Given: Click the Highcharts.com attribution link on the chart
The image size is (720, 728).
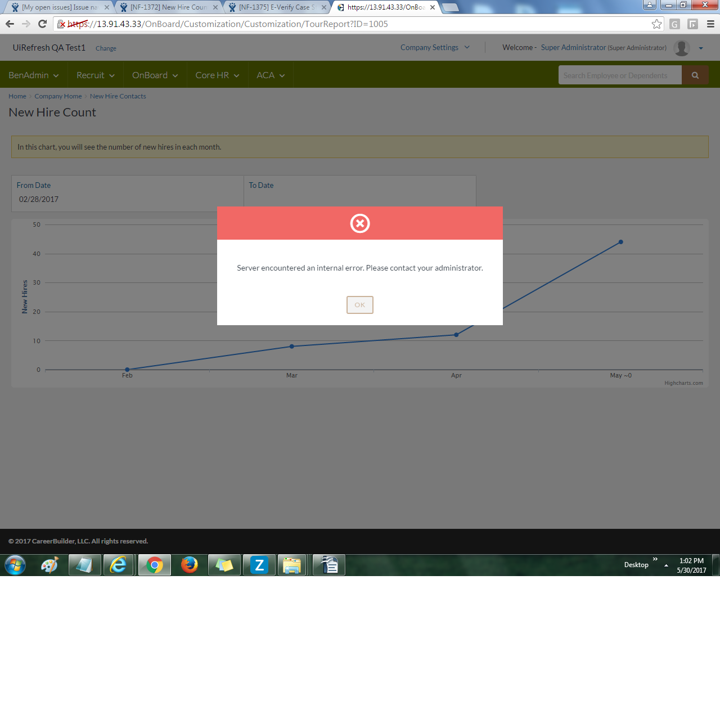Looking at the screenshot, I should 684,383.
